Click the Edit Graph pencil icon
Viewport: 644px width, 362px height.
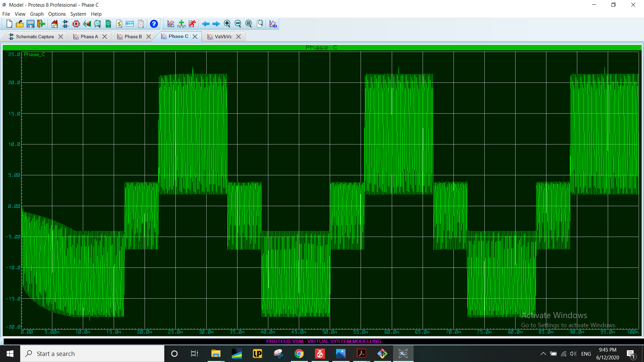coord(171,24)
